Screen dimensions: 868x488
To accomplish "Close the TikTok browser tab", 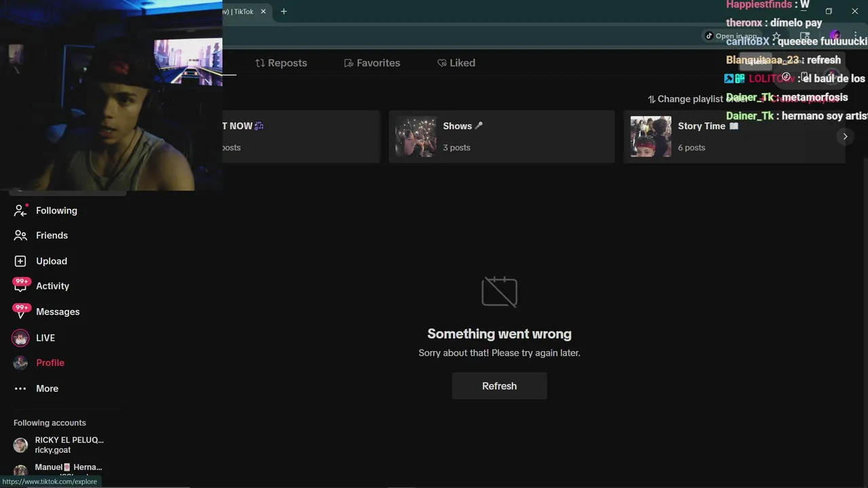I will [263, 12].
